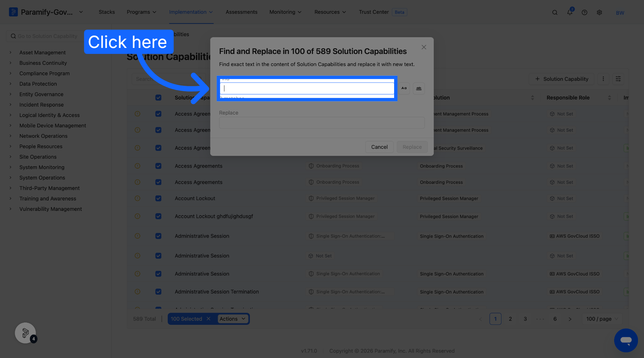644x358 pixels.
Task: Open the Paramify guide launcher widget
Action: [x=25, y=333]
